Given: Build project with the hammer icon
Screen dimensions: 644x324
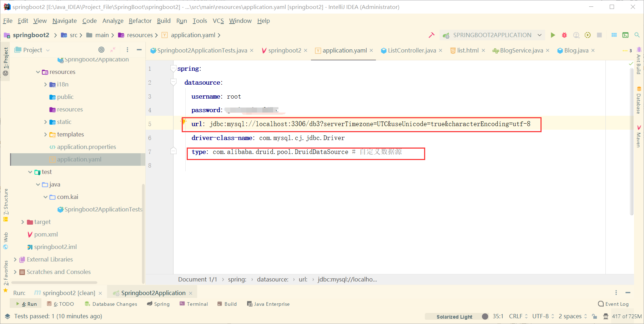Looking at the screenshot, I should coord(432,35).
